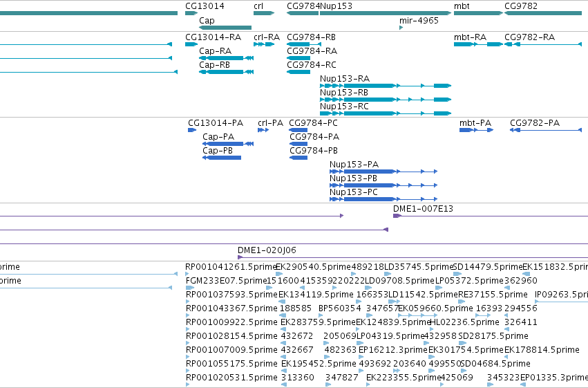Image resolution: width=588 pixels, height=388 pixels.
Task: Click the SD14479.5prime cDNA label
Action: point(488,267)
